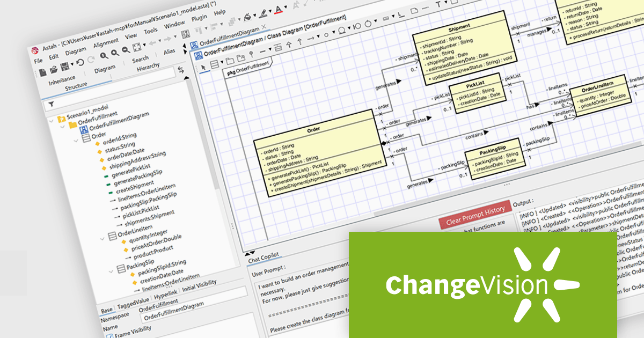Image resolution: width=644 pixels, height=338 pixels.
Task: Close the OrderFulfillmentDiagram tab
Action: pos(264,27)
